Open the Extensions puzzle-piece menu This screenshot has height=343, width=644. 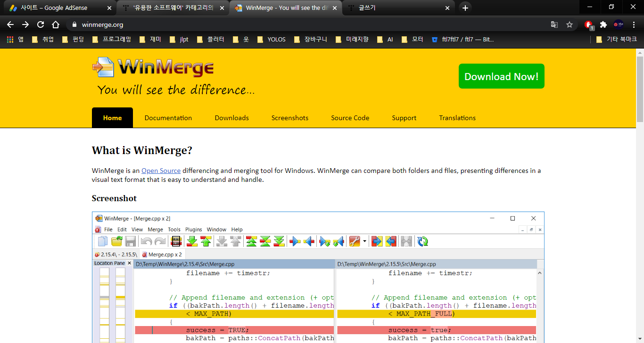point(603,24)
